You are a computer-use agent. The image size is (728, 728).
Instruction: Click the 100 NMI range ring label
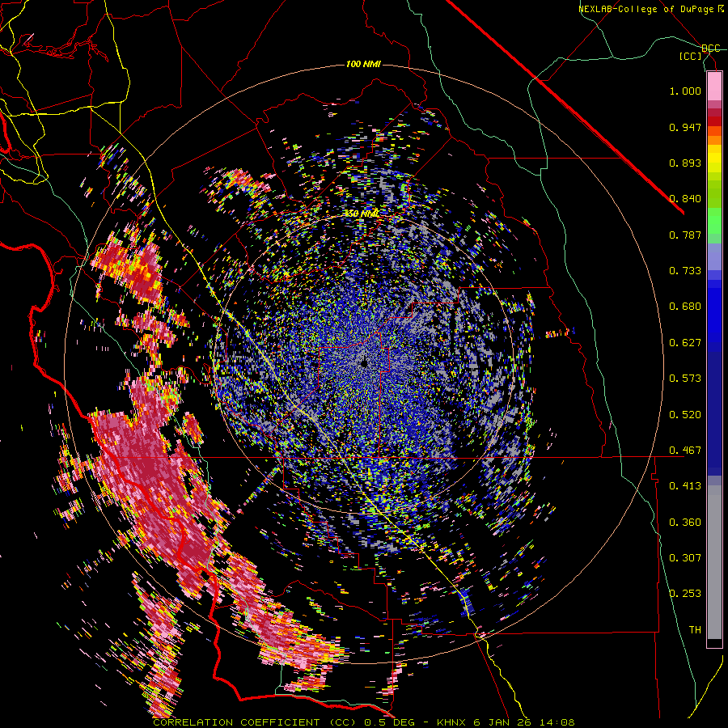(363, 64)
